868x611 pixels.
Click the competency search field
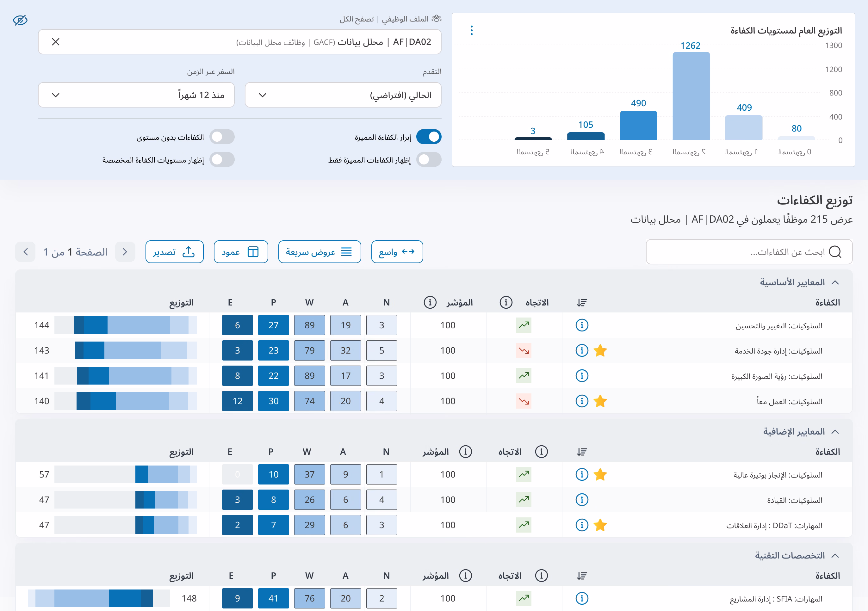coord(749,252)
